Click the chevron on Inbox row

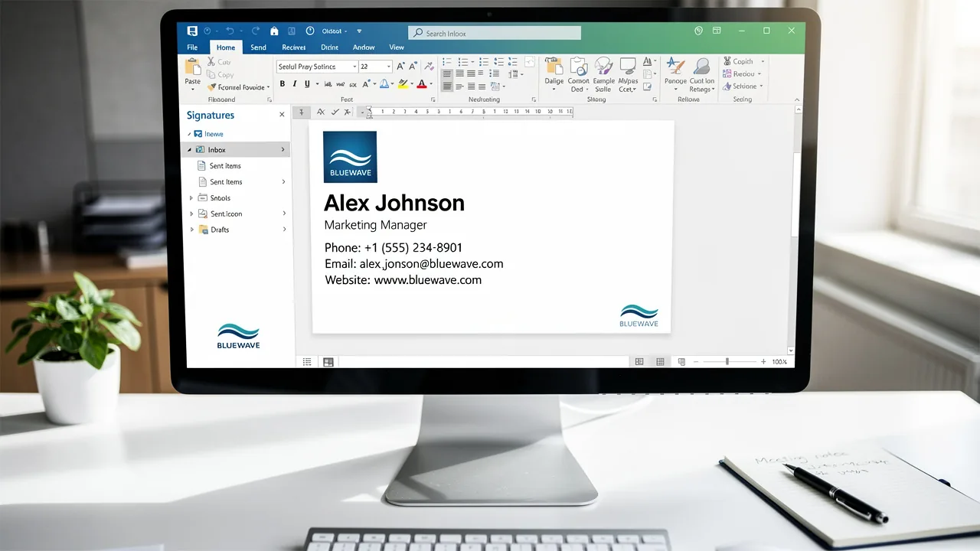(x=283, y=150)
